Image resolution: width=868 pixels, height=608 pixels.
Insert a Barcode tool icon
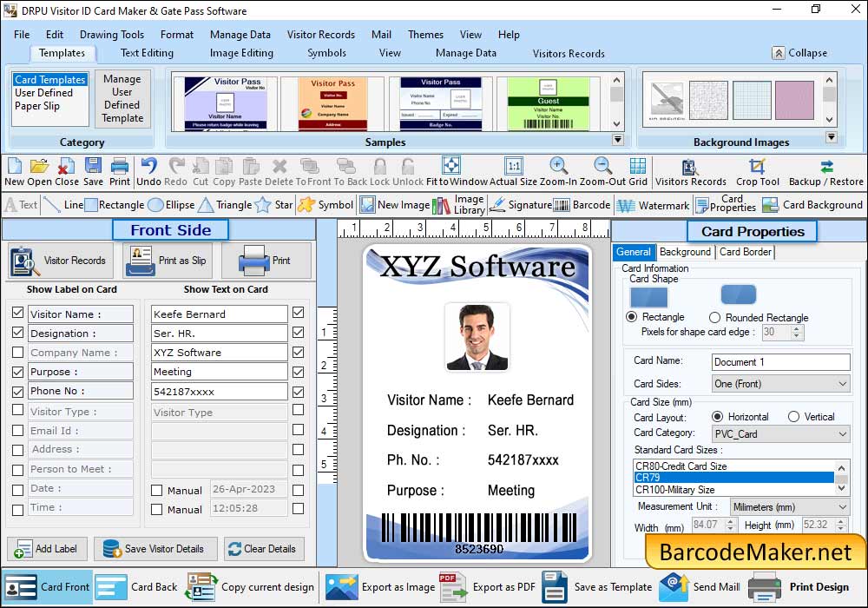[x=582, y=205]
